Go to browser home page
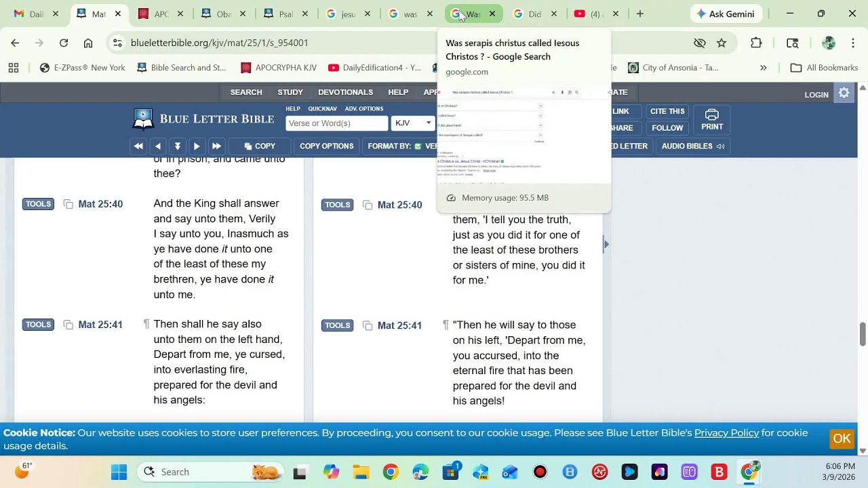868x488 pixels. 88,43
